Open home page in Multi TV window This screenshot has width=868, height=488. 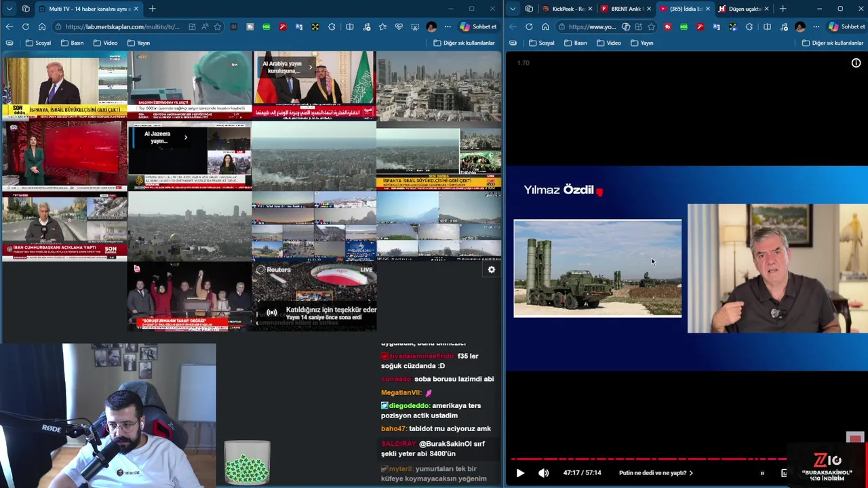tap(42, 26)
